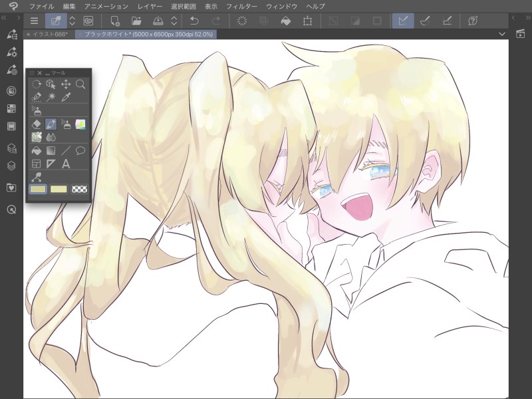The width and height of the screenshot is (532, 399).
Task: Collapse left palette dock single arrow
Action: pos(19,18)
